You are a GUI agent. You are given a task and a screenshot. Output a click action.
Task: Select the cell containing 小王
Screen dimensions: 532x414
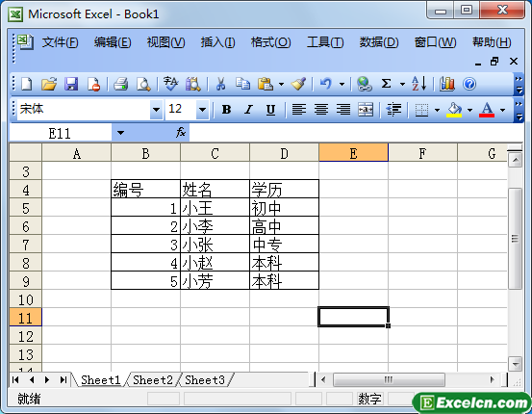[x=215, y=208]
